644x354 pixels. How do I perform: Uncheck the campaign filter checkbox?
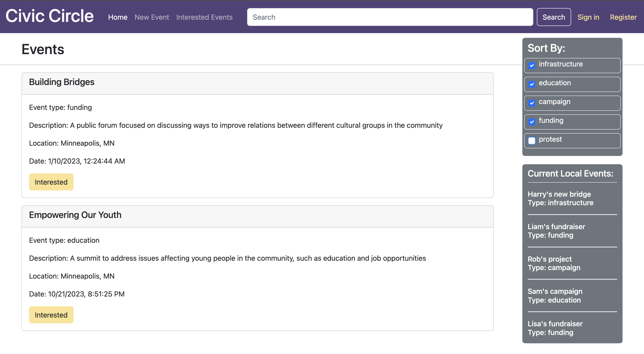(x=532, y=103)
